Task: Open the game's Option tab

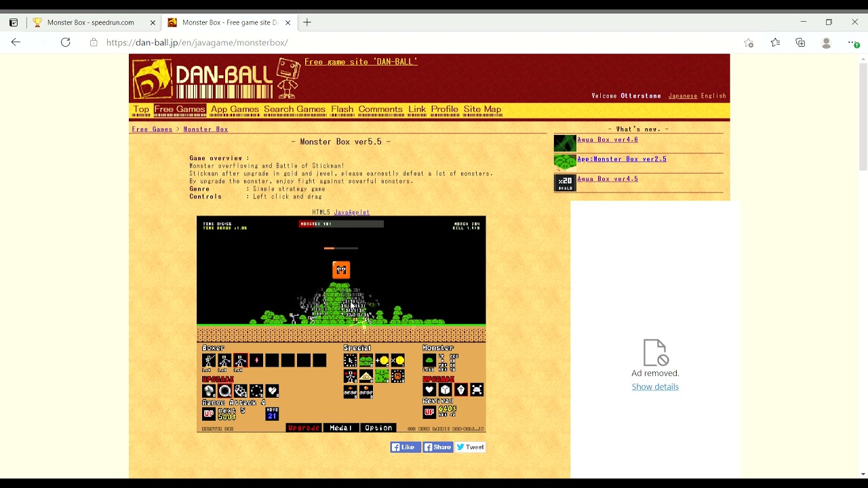Action: tap(378, 428)
